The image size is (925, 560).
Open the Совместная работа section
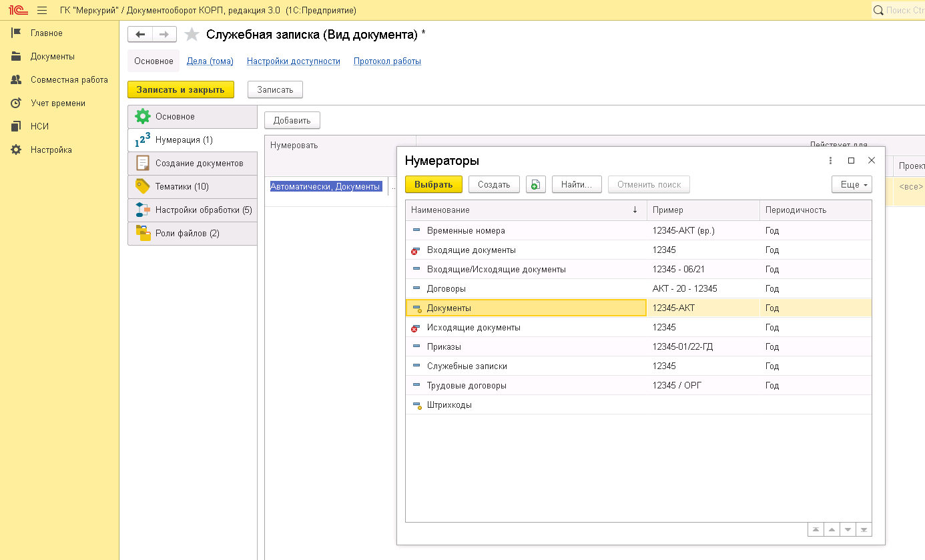69,80
